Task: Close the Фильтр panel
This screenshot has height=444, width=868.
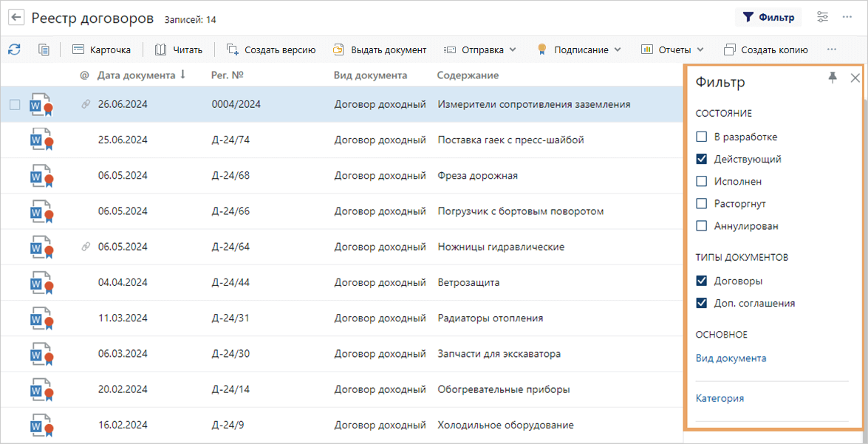Action: [855, 78]
